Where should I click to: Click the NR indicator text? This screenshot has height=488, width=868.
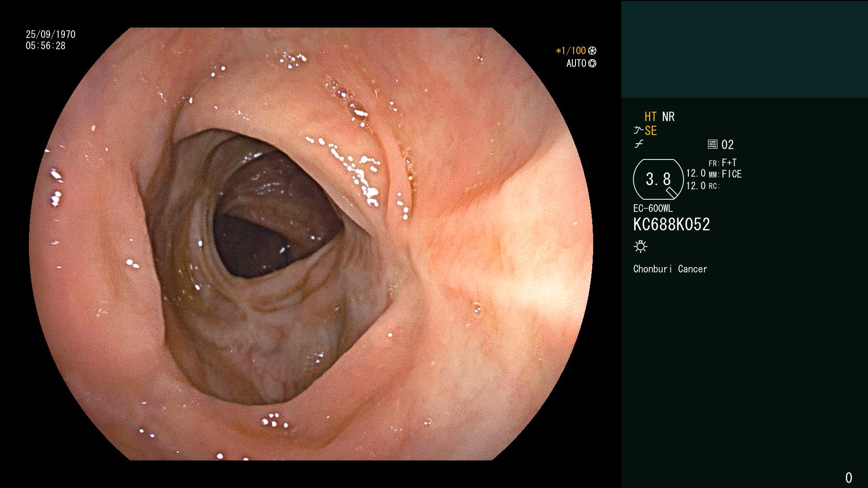(668, 117)
